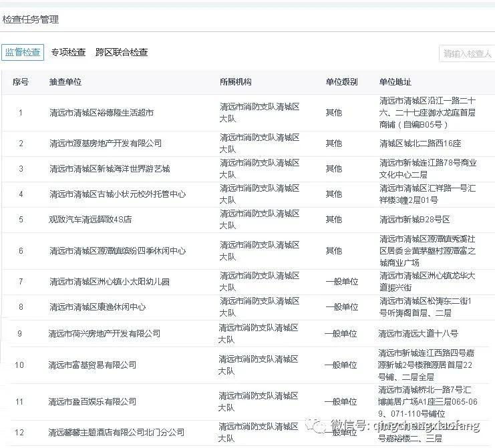Open the 跨区联合检查 tab
Viewport: 495px width, 448px height.
click(122, 52)
